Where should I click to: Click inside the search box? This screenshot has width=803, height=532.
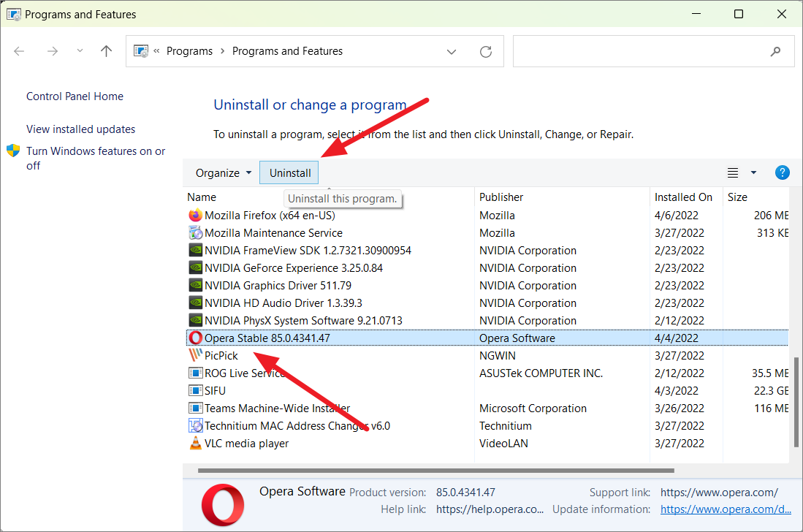643,50
